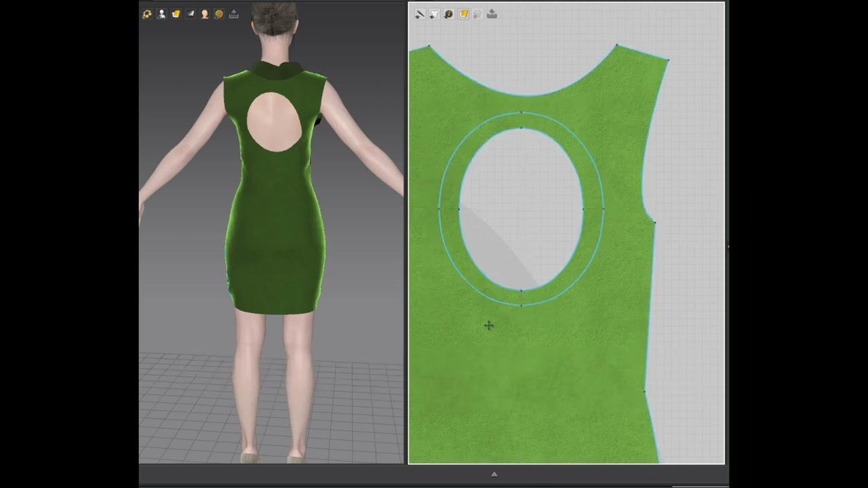Viewport: 868px width, 488px height.
Task: Click the avatar skin head icon
Action: pos(205,14)
